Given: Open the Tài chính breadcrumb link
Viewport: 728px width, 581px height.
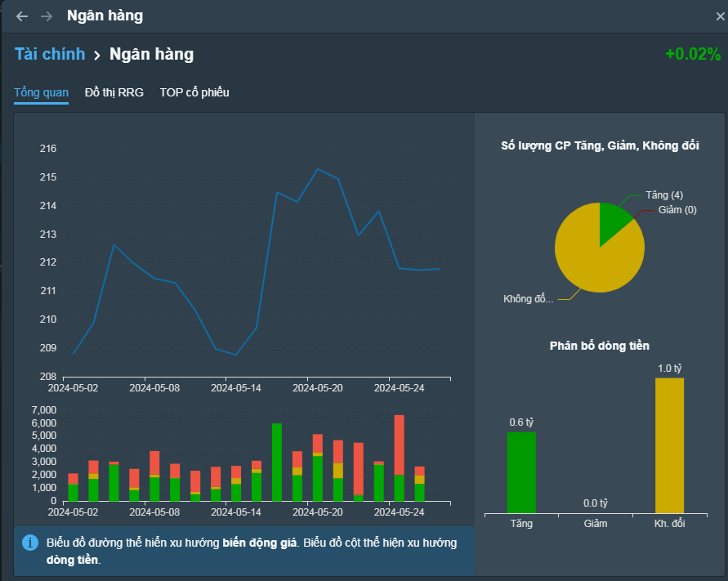Looking at the screenshot, I should (x=50, y=55).
